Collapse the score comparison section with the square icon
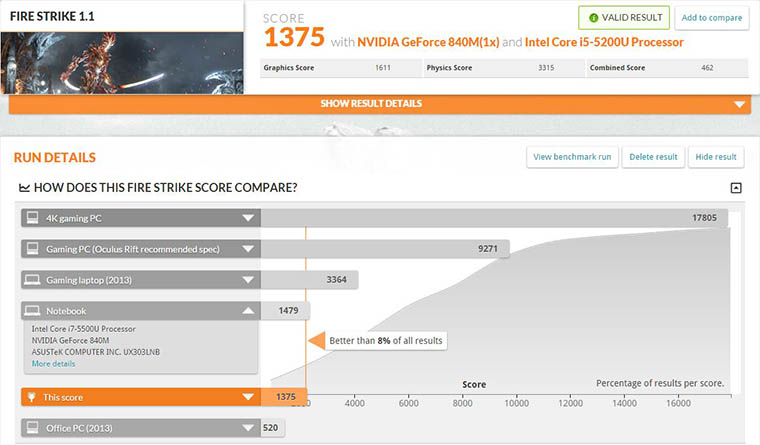Screen dimensions: 760x445 [736, 188]
